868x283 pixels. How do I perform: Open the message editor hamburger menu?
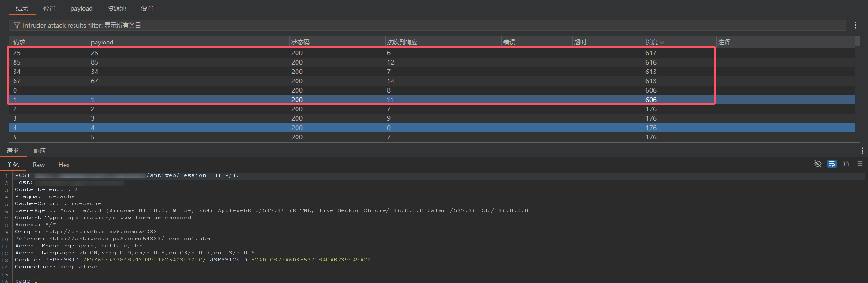860,164
